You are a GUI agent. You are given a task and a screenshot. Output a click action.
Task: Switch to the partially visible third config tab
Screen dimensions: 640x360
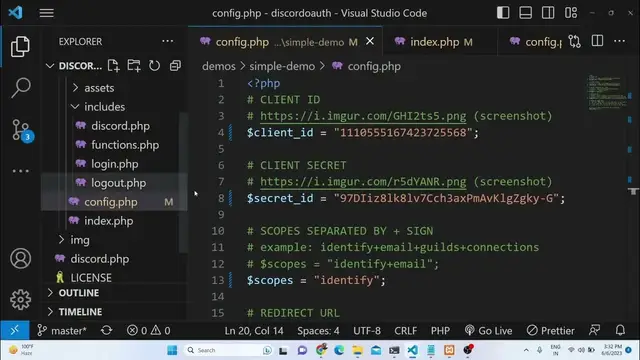536,42
